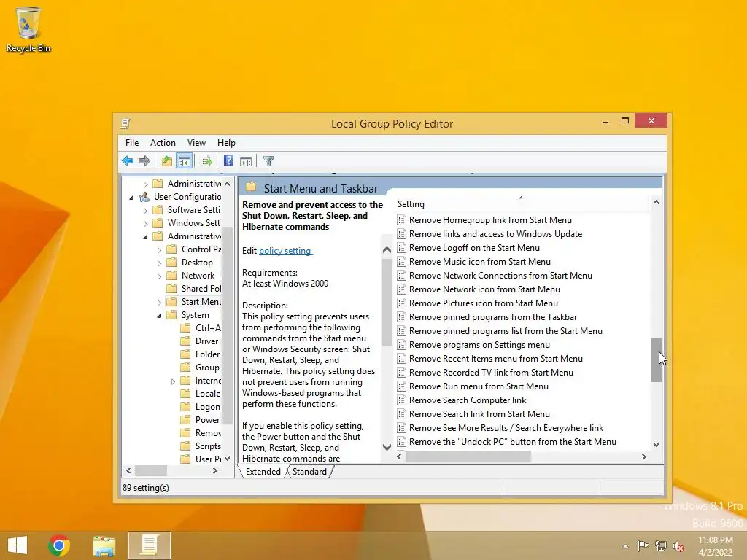
Task: Select Remove the "Undock PC" button setting
Action: [x=513, y=441]
